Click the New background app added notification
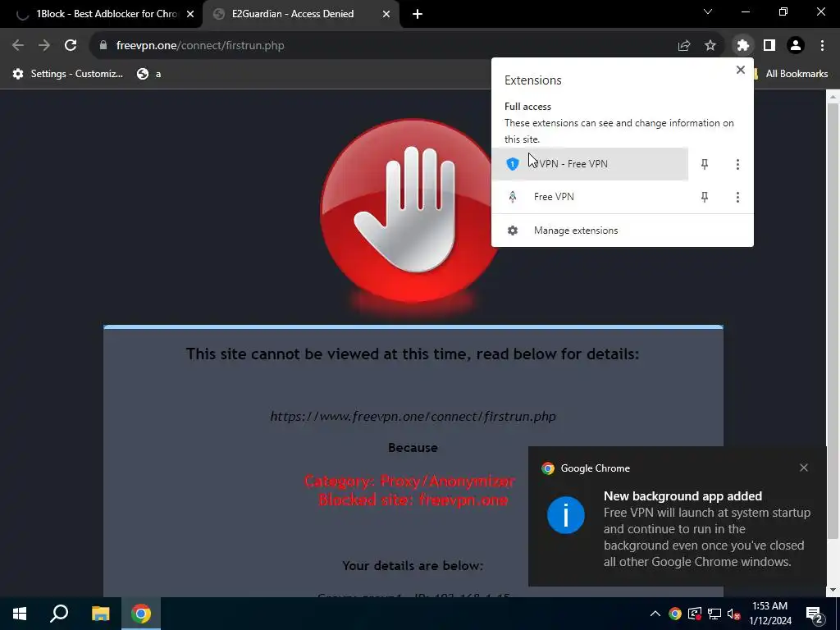The image size is (840, 630). click(x=677, y=517)
